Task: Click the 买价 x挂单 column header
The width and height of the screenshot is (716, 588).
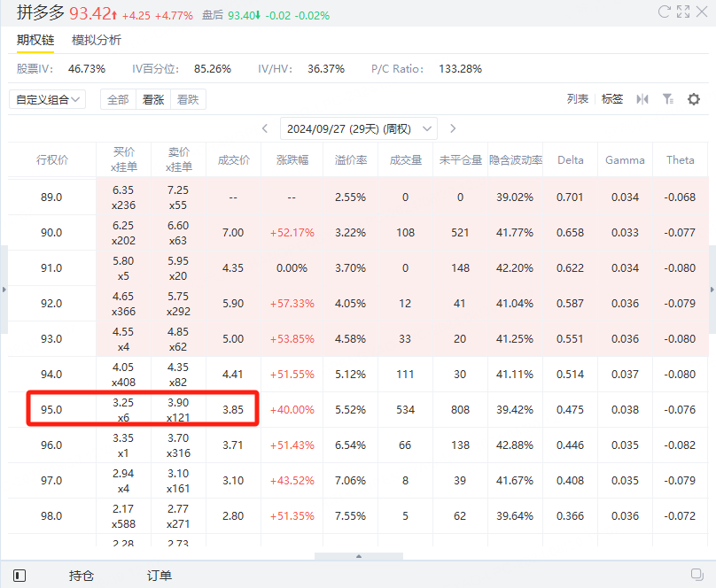Action: tap(124, 159)
